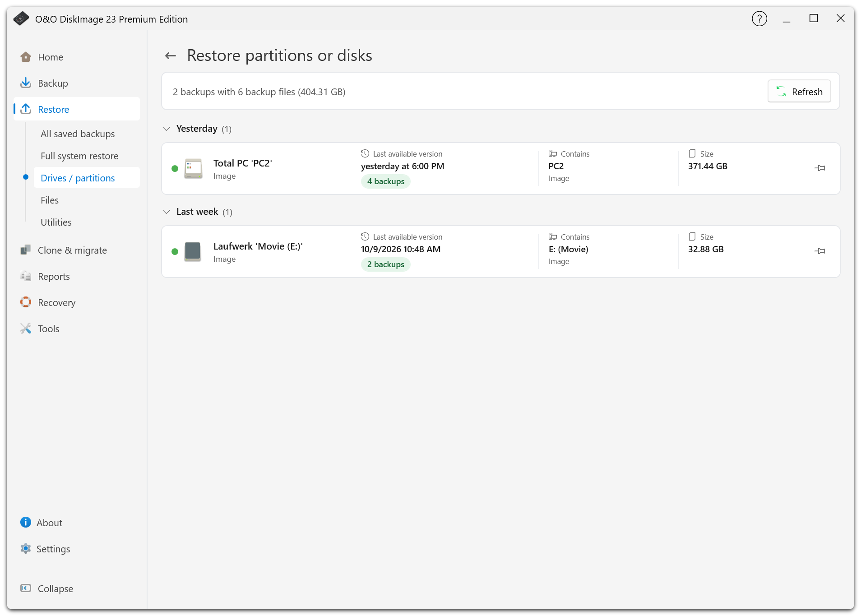Open About page label
The height and width of the screenshot is (616, 861).
pos(49,523)
